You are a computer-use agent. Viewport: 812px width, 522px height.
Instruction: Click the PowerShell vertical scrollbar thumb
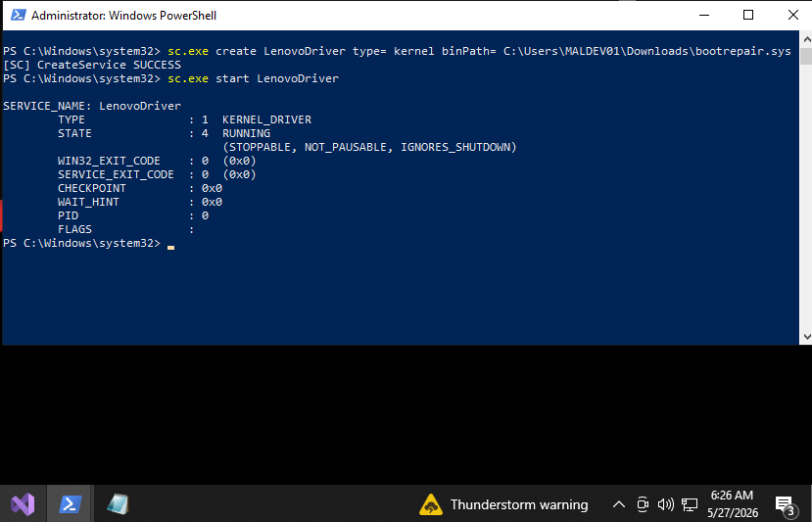click(806, 56)
